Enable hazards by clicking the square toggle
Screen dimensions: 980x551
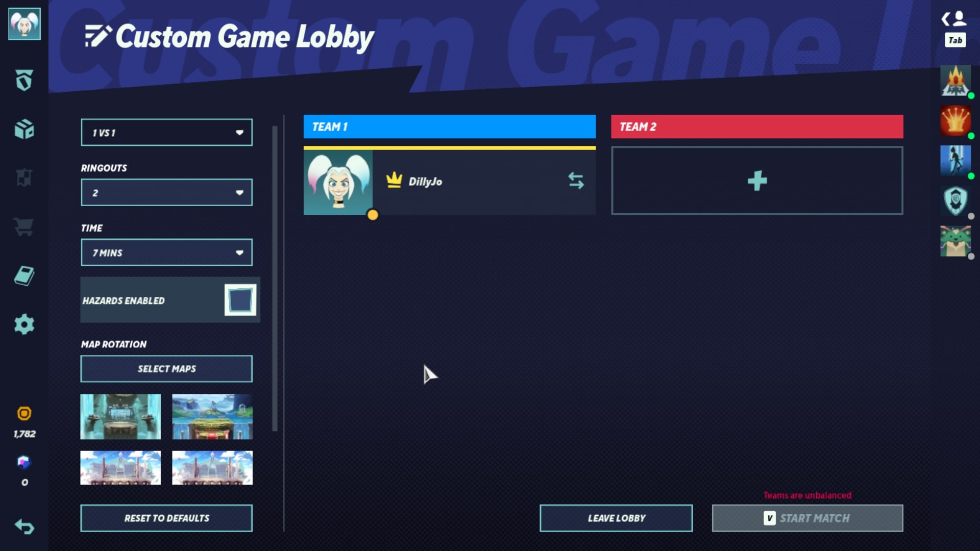pyautogui.click(x=240, y=300)
